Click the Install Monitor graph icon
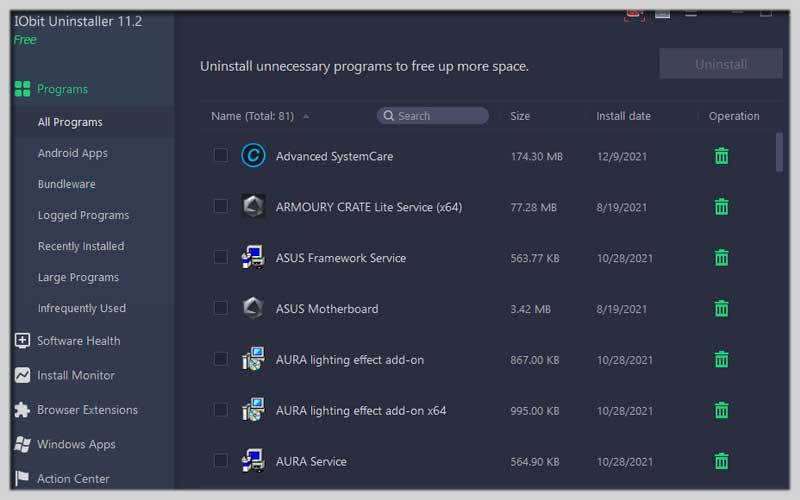The height and width of the screenshot is (500, 800). coord(22,375)
